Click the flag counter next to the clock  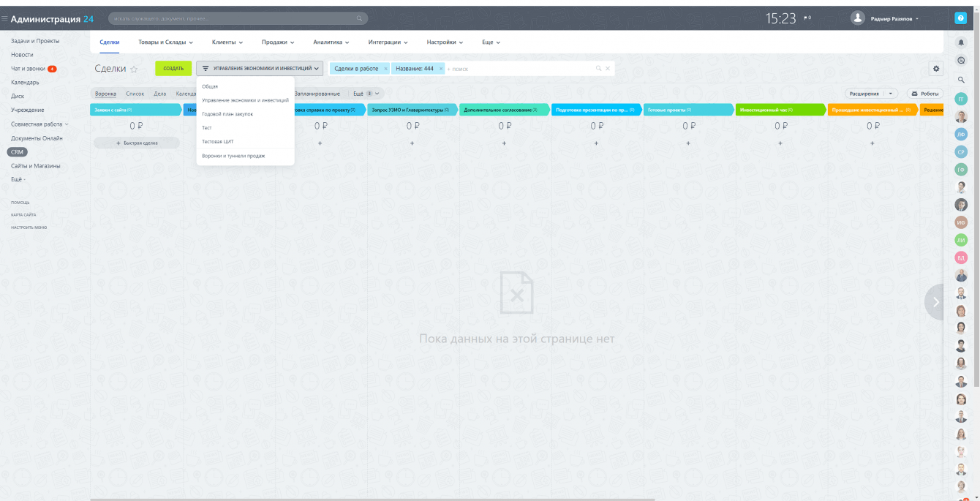pyautogui.click(x=807, y=18)
